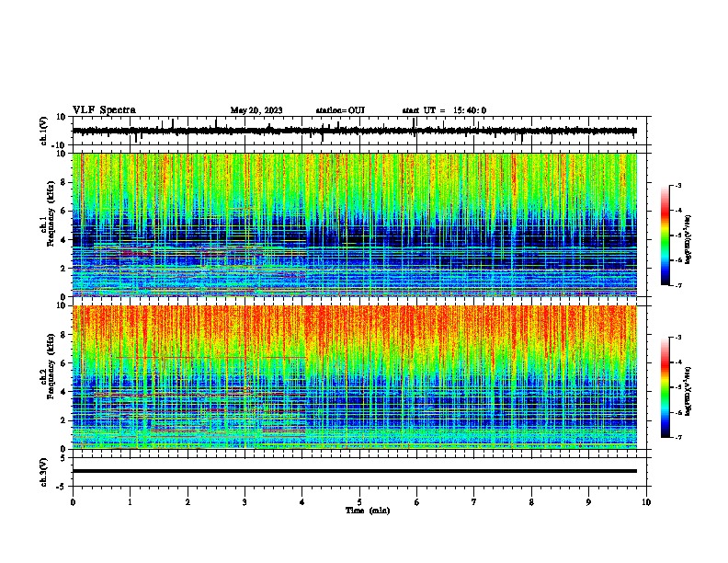Screen dimensions: 728x563
Task: Click the ch.1 spectrogram panel
Action: pos(355,224)
